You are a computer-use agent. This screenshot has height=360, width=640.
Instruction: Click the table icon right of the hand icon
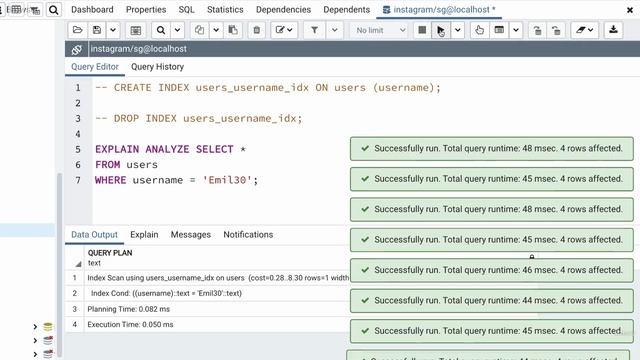click(x=499, y=30)
